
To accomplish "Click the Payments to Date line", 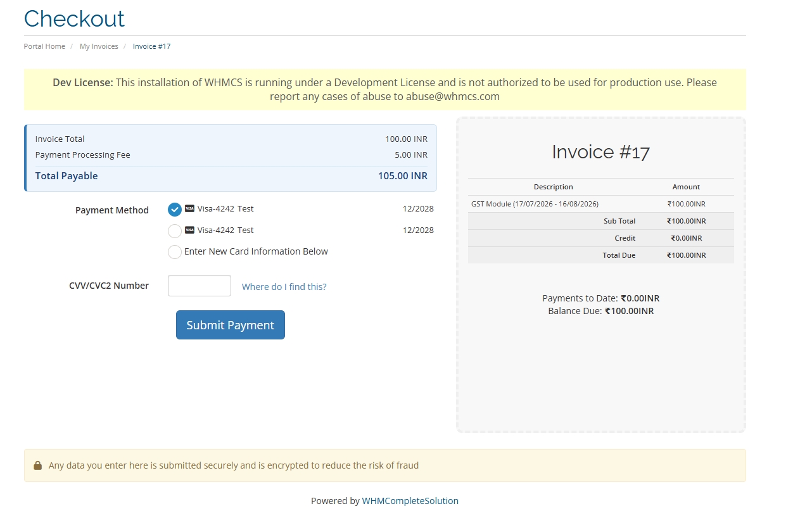I will [x=600, y=298].
